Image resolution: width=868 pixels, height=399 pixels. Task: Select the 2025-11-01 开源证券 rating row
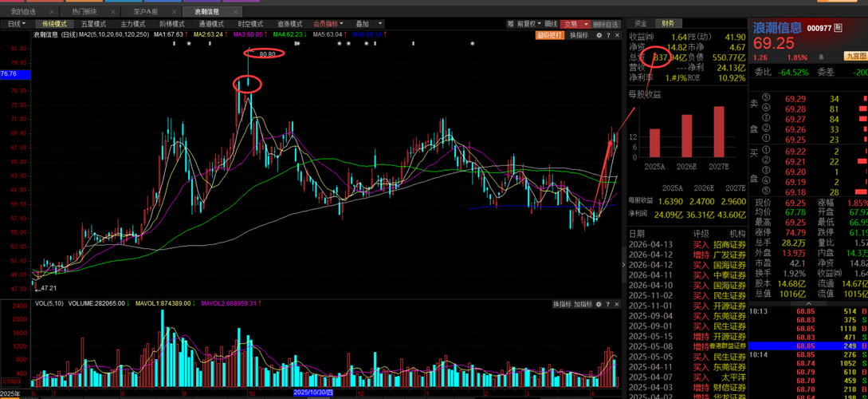(687, 306)
